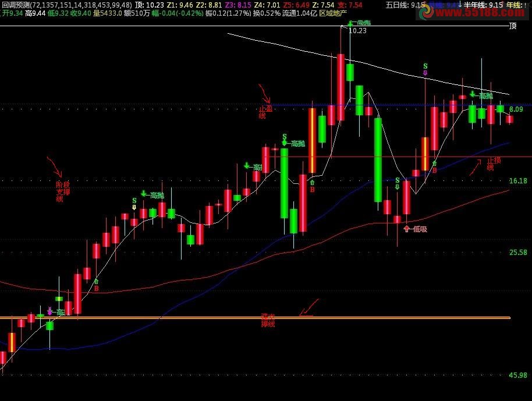Click the close price 收9.40
532x401 pixels.
coord(81,13)
